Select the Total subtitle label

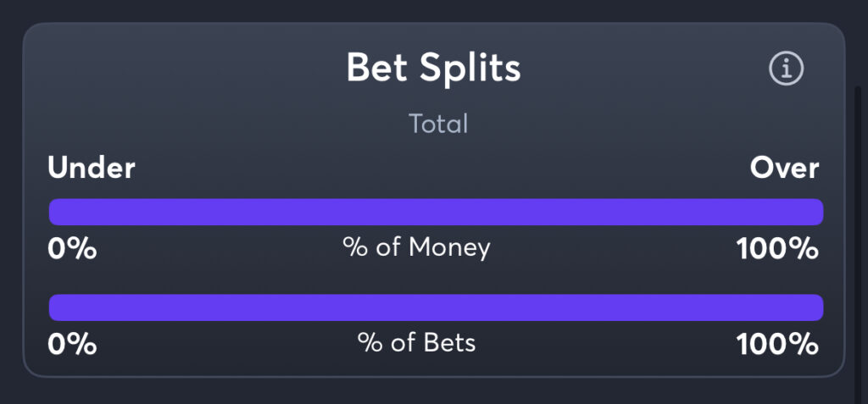[x=438, y=124]
